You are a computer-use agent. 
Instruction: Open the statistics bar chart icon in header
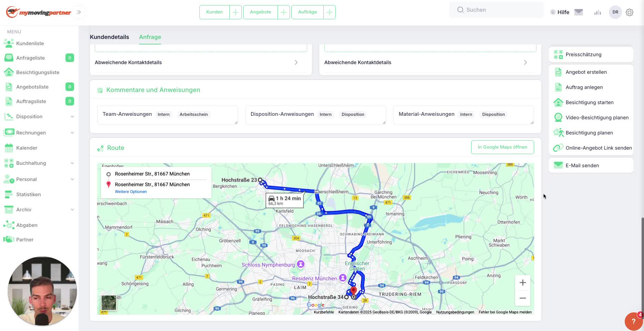[x=598, y=12]
